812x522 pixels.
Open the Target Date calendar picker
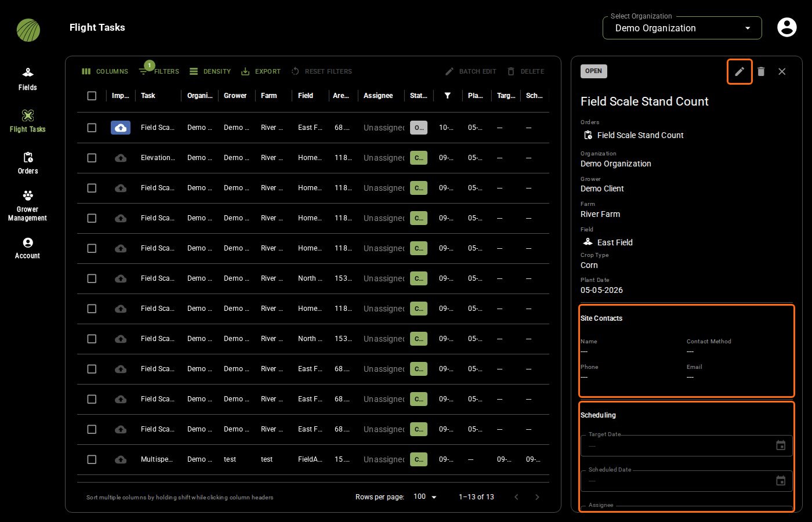click(x=781, y=445)
